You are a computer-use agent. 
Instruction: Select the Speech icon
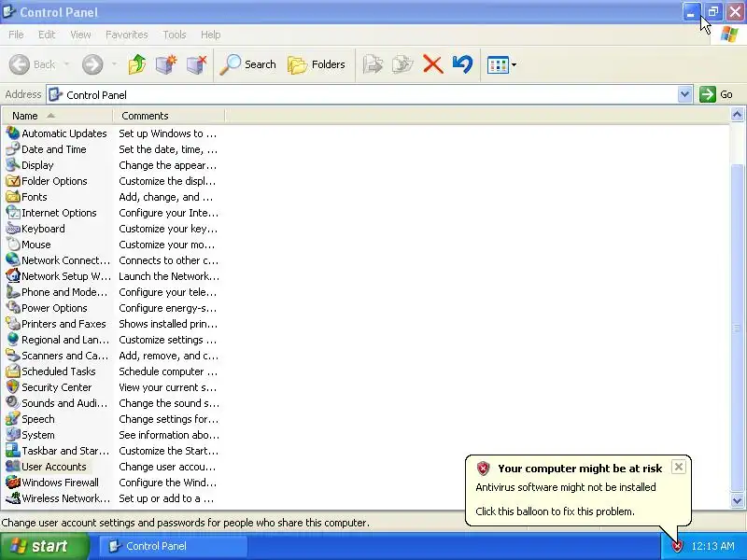13,419
